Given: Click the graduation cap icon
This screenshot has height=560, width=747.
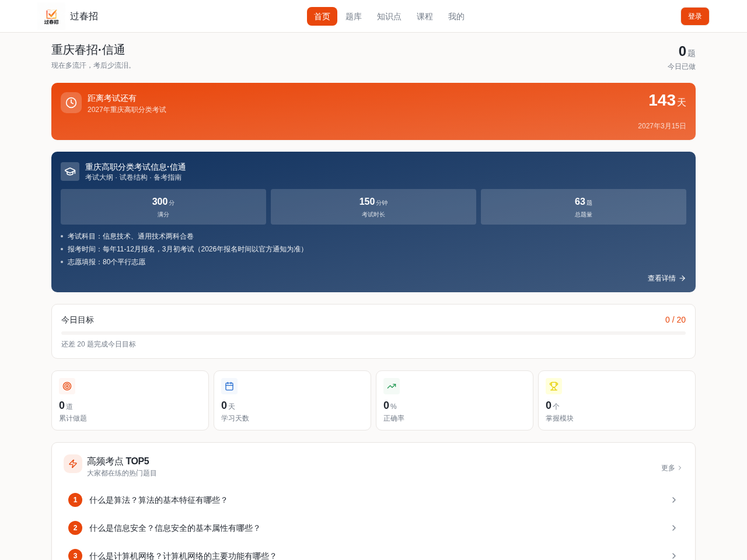Looking at the screenshot, I should click(70, 171).
